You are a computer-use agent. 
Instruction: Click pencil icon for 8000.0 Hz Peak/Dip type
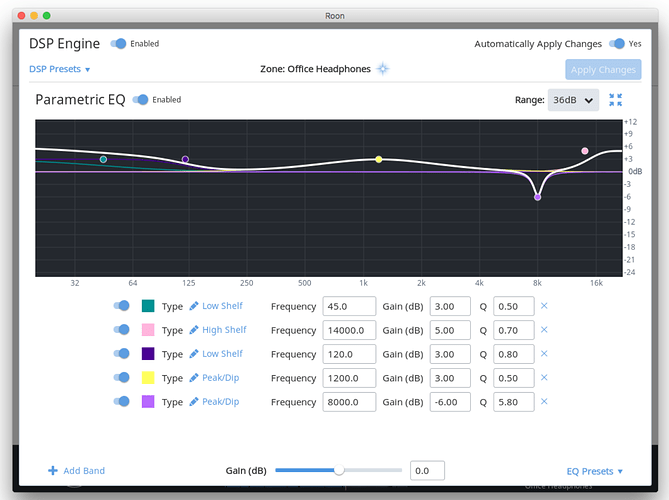tap(194, 401)
